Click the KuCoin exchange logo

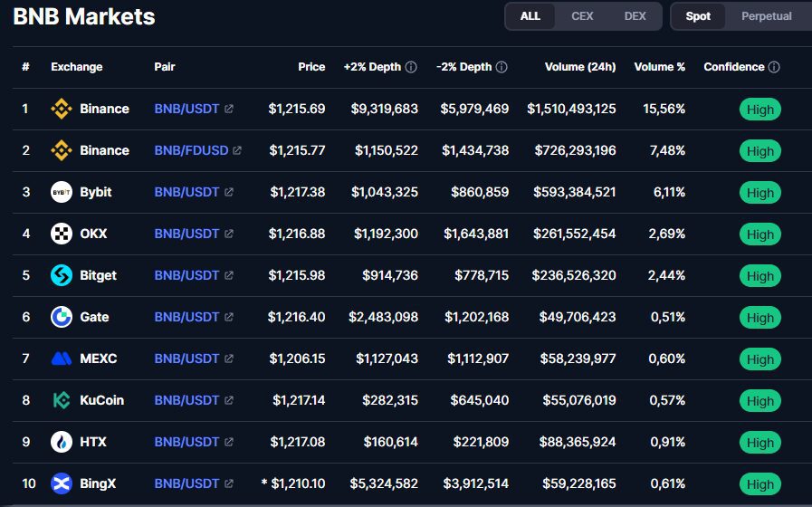click(x=62, y=400)
